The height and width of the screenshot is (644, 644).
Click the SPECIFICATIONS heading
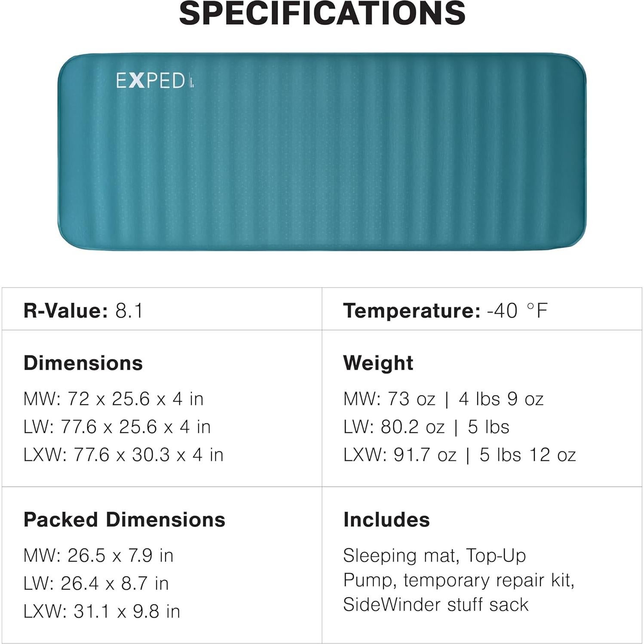pyautogui.click(x=322, y=14)
